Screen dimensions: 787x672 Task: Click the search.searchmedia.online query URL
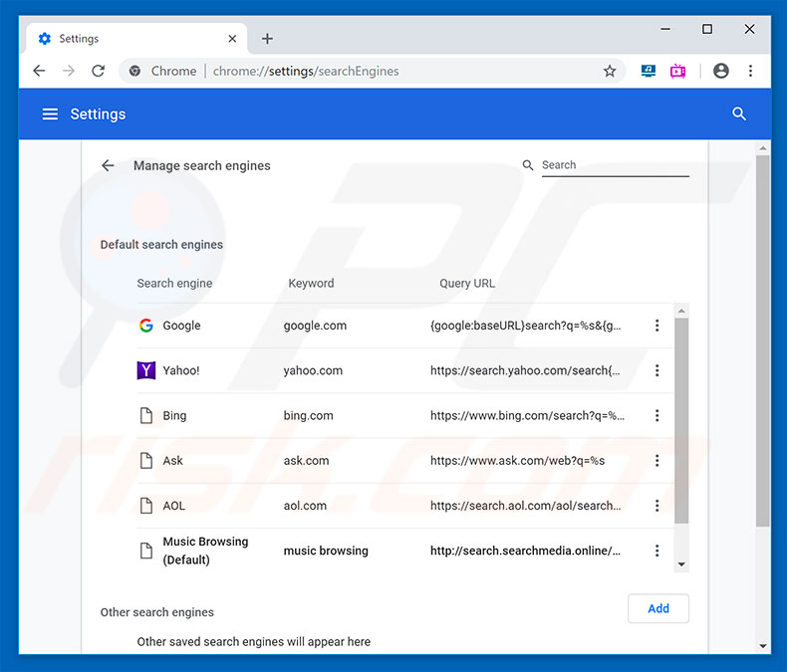(526, 551)
